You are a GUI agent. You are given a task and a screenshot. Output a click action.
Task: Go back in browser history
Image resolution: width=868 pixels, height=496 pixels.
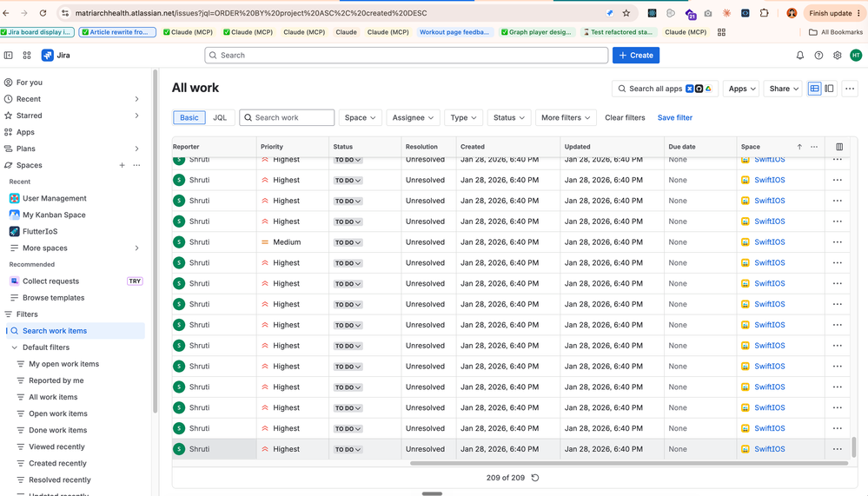[x=7, y=13]
